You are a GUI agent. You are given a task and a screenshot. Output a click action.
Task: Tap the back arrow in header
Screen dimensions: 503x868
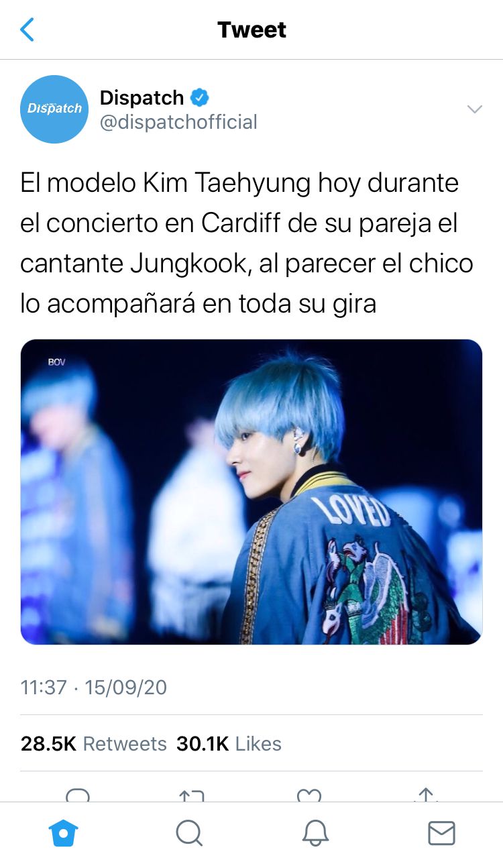coord(27,30)
